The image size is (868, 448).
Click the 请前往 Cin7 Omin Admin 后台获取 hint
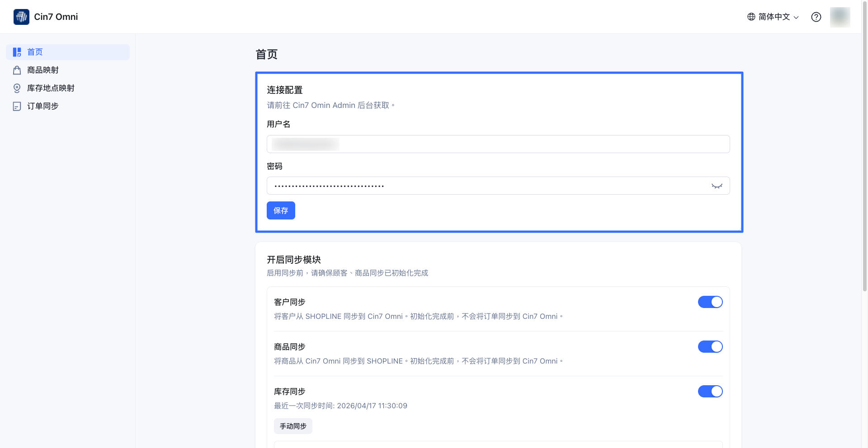tap(330, 105)
